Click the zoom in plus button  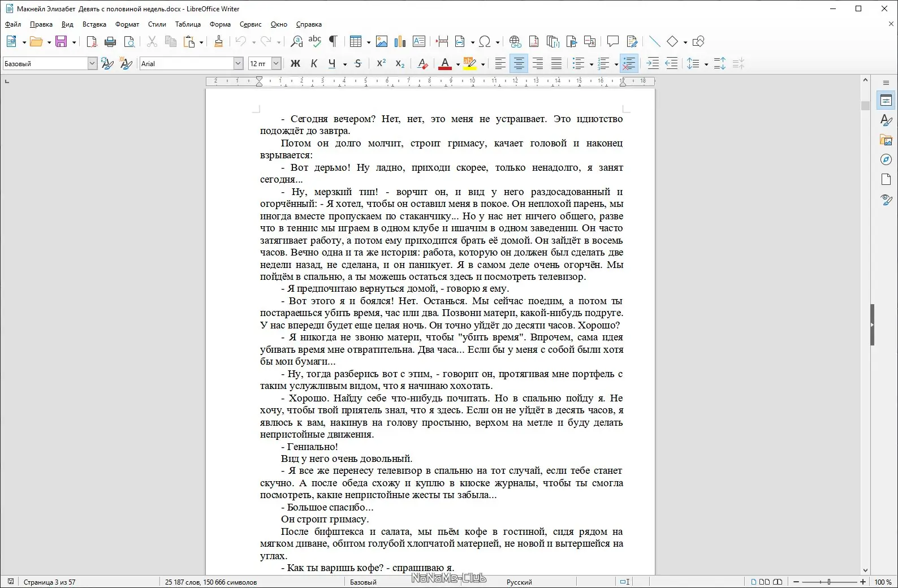pos(863,582)
